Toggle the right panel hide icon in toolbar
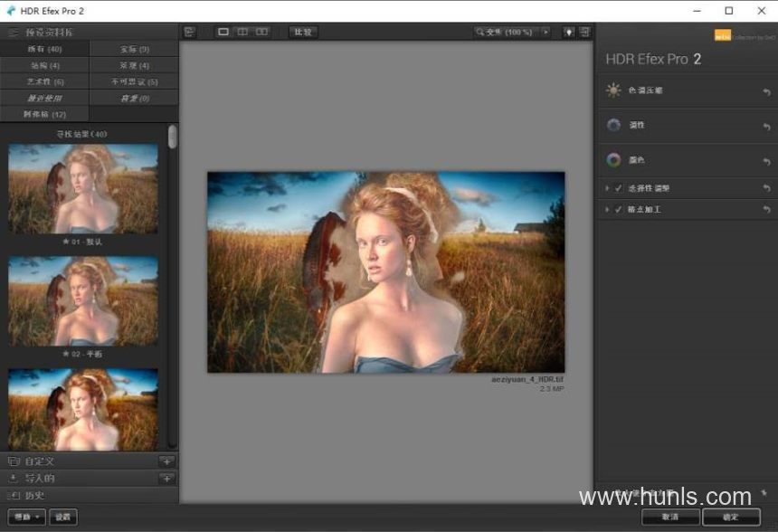The height and width of the screenshot is (532, 778). pyautogui.click(x=585, y=33)
